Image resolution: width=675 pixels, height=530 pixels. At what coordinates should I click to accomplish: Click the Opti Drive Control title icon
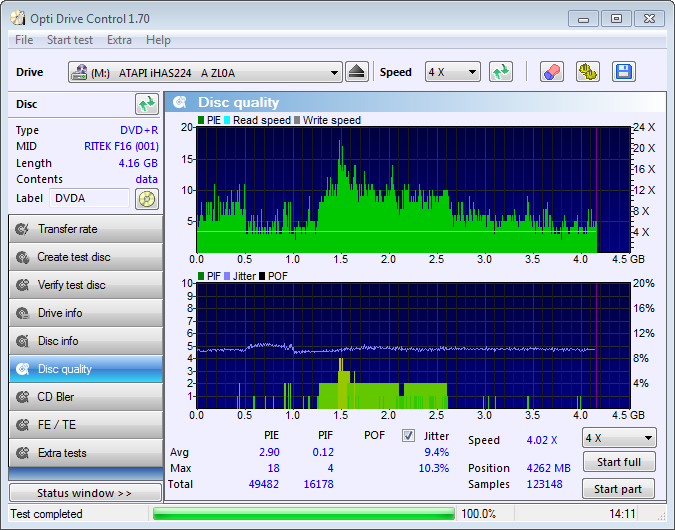[18, 19]
